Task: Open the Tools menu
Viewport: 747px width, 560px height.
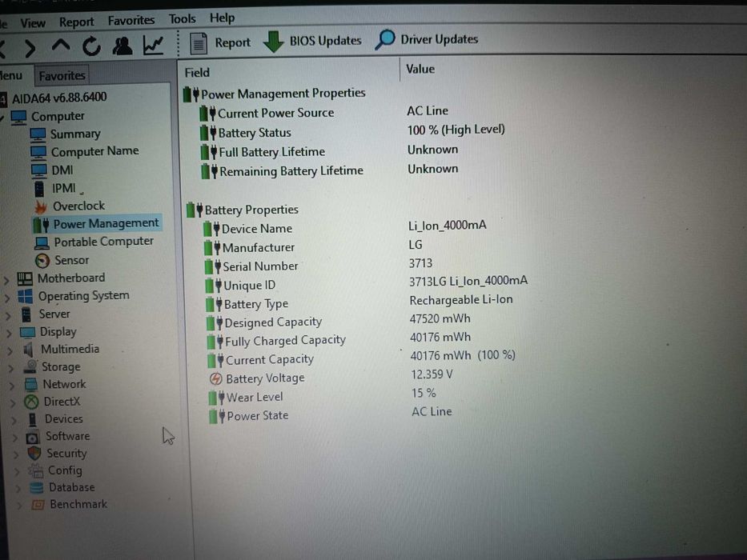Action: coord(182,19)
